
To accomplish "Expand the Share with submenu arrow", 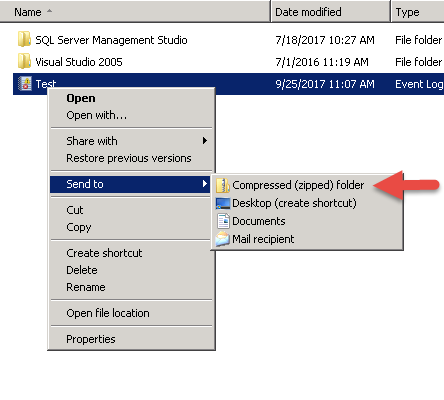I will click(205, 141).
